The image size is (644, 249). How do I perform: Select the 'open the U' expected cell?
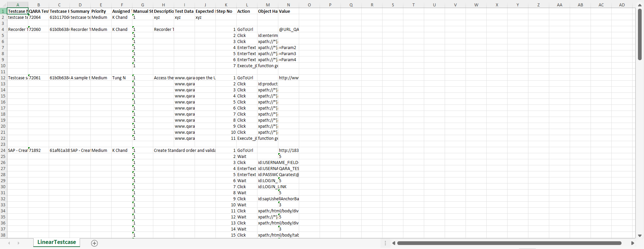[205, 78]
